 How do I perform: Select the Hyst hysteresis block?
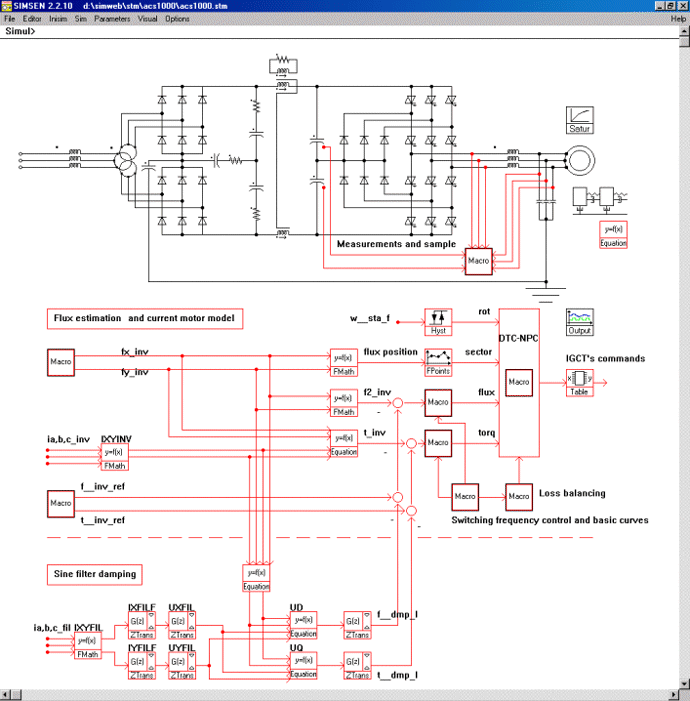click(438, 322)
